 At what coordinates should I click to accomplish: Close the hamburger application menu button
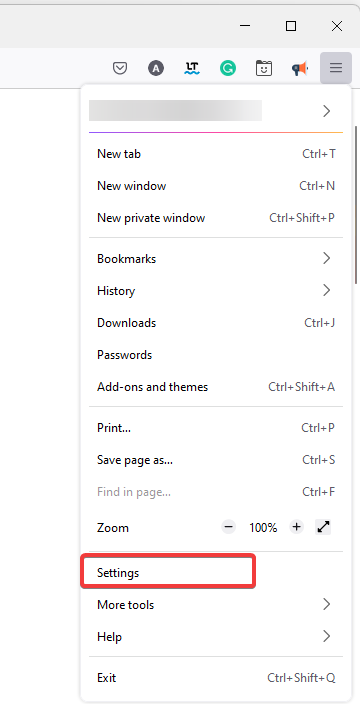pos(336,68)
